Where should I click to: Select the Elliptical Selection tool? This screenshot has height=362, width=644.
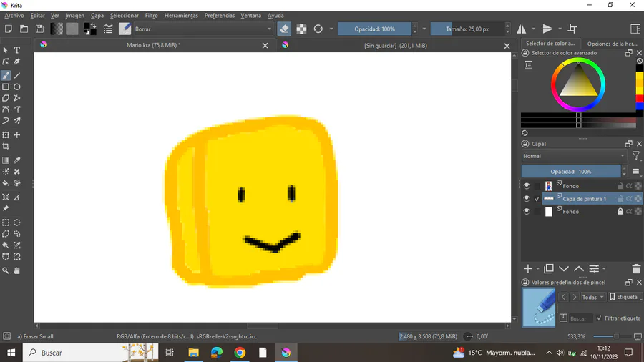tap(17, 222)
